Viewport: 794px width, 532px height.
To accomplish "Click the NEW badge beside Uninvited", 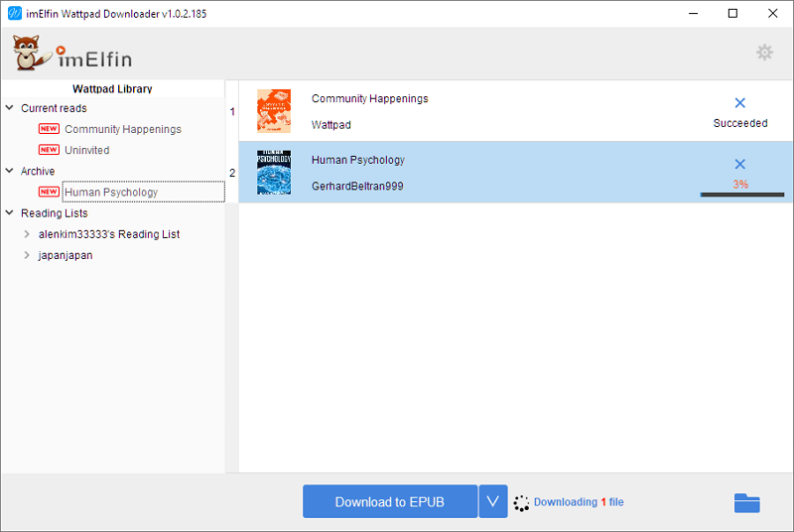I will point(49,150).
